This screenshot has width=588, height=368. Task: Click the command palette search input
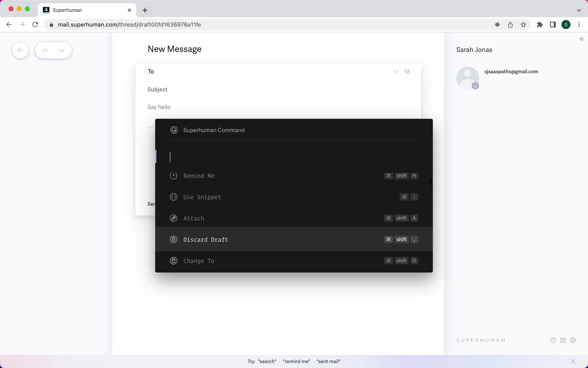coord(294,157)
